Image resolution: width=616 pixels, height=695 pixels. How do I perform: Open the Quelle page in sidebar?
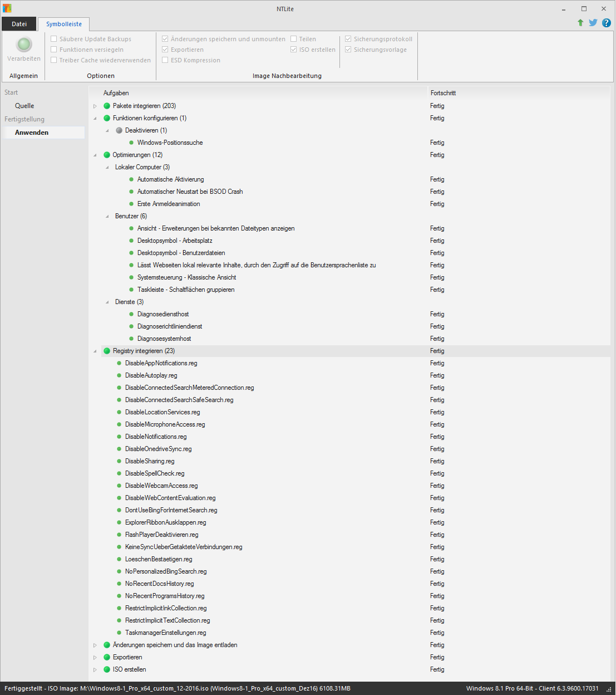[x=24, y=106]
